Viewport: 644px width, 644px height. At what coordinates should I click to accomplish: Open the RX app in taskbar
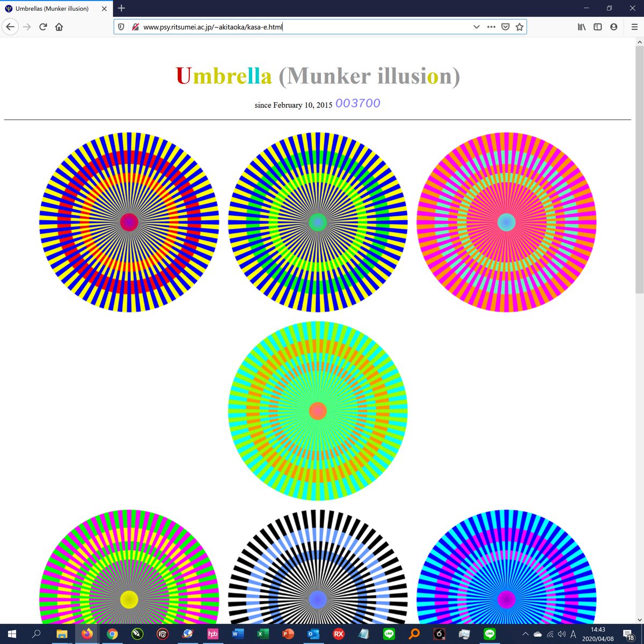tap(339, 634)
